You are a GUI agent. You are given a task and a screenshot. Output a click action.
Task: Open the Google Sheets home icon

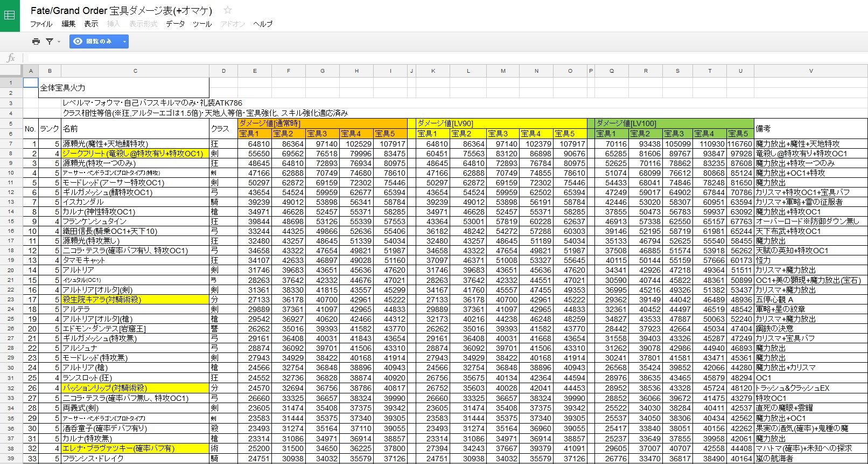coord(10,16)
